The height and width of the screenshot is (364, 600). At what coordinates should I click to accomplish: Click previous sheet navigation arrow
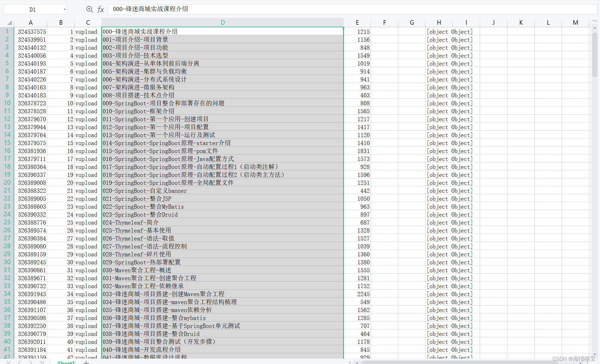[x=20, y=362]
